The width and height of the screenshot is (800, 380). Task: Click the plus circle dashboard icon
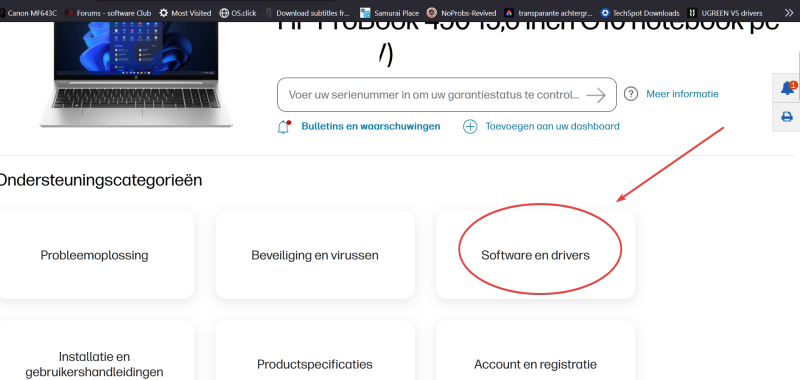click(470, 126)
